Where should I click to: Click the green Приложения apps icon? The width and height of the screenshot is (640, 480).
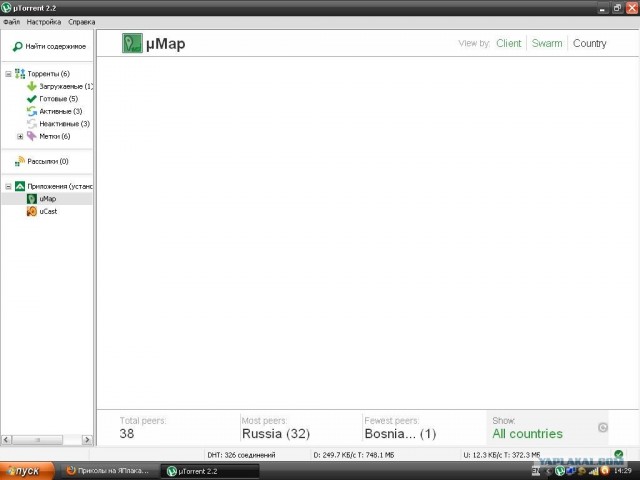click(20, 186)
